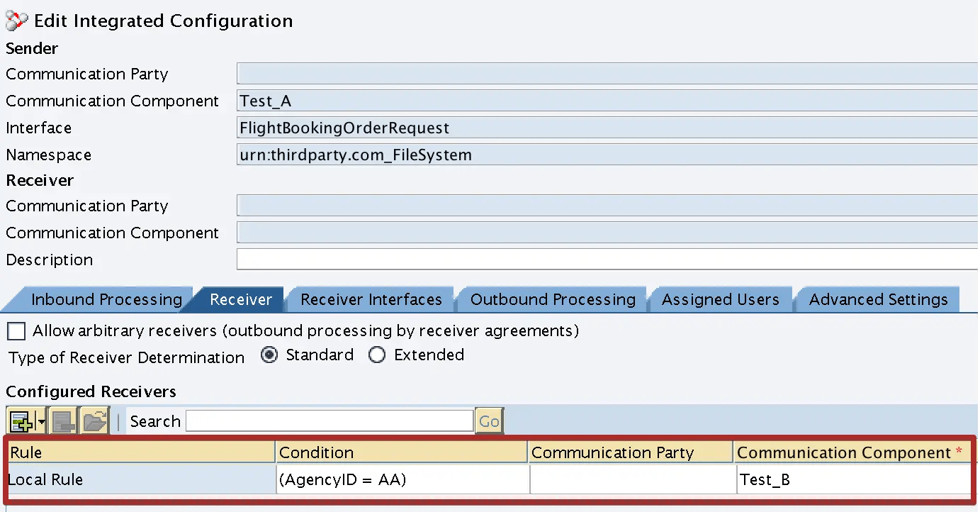The width and height of the screenshot is (980, 512).
Task: Switch to the Inbound Processing tab
Action: 106,299
